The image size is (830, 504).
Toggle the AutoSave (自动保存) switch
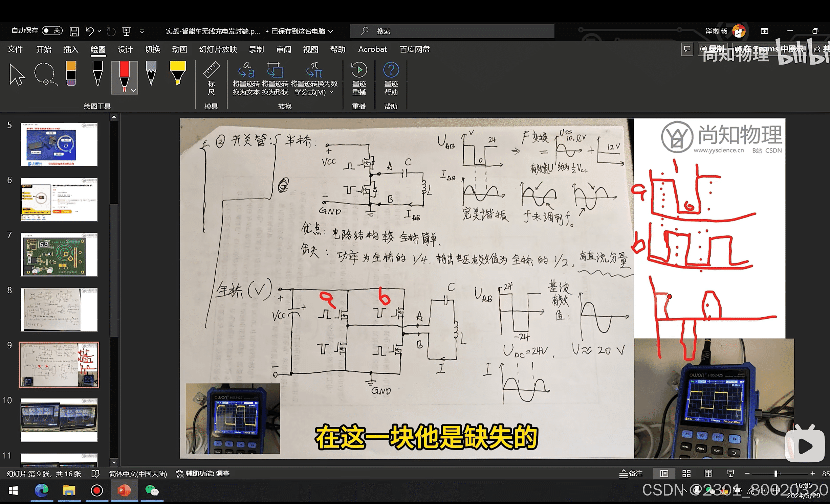click(52, 31)
